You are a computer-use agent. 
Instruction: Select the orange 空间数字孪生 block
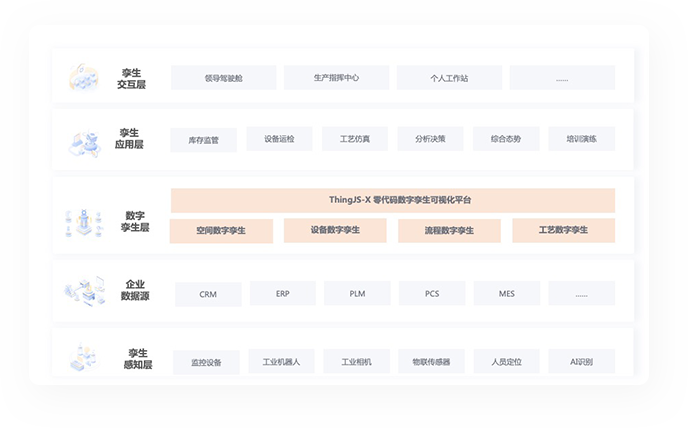pyautogui.click(x=221, y=231)
